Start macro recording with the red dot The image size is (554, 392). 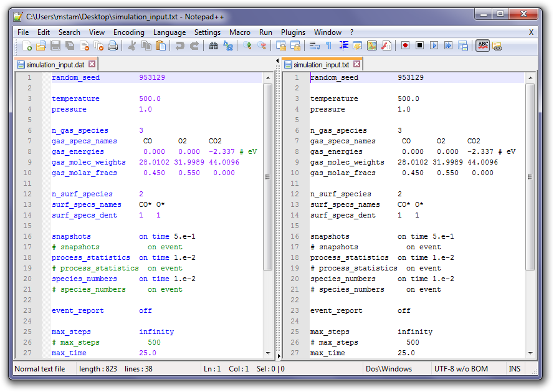coord(405,45)
